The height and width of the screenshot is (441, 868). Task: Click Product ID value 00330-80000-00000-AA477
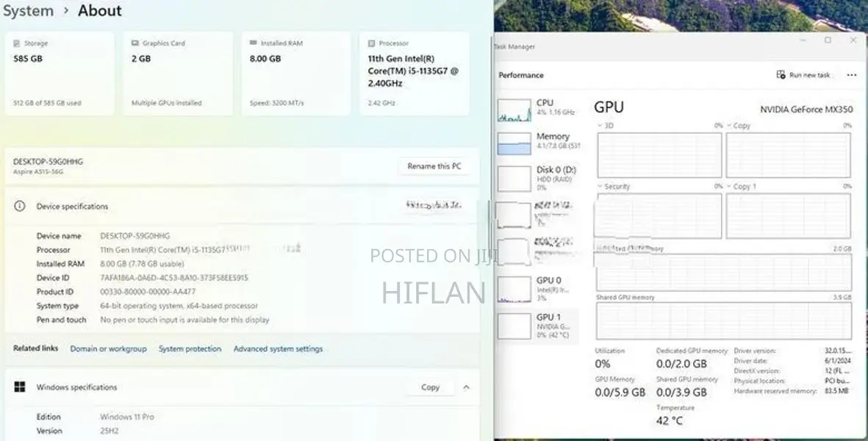pyautogui.click(x=148, y=292)
